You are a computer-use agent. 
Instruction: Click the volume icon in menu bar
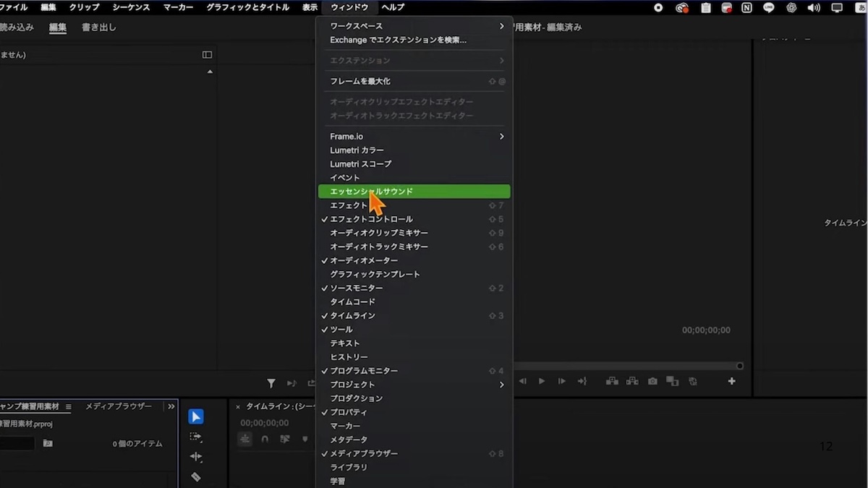(814, 8)
